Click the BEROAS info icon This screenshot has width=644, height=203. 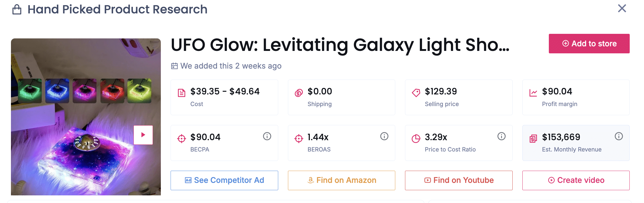pyautogui.click(x=384, y=136)
